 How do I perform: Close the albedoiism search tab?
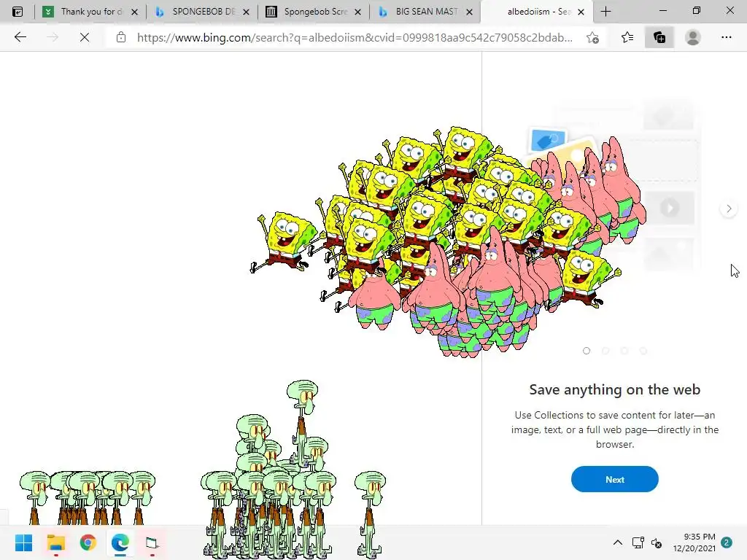pyautogui.click(x=581, y=12)
